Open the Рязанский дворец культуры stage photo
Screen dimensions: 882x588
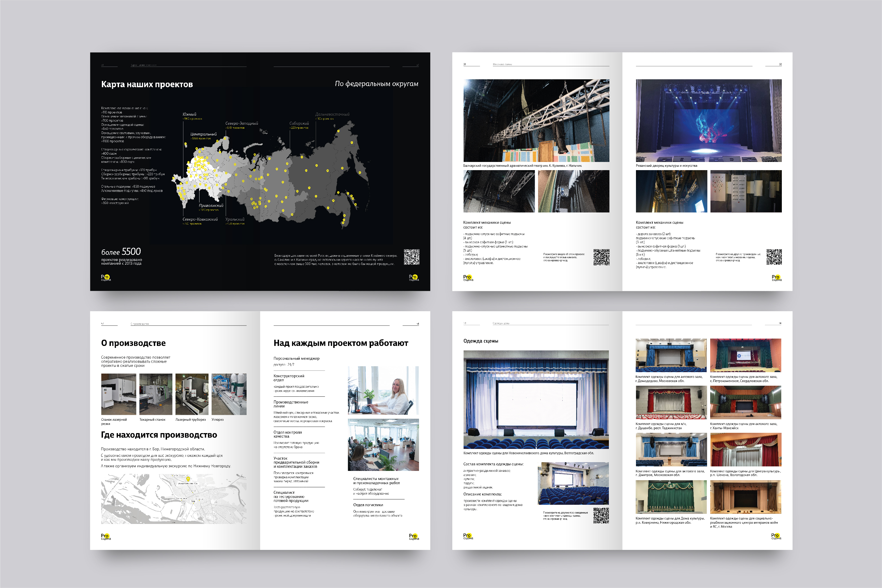point(709,120)
